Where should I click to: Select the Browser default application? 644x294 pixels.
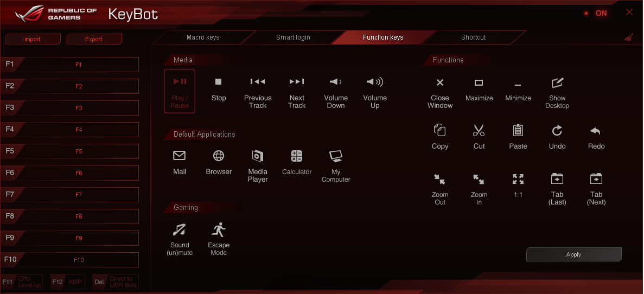coord(219,163)
